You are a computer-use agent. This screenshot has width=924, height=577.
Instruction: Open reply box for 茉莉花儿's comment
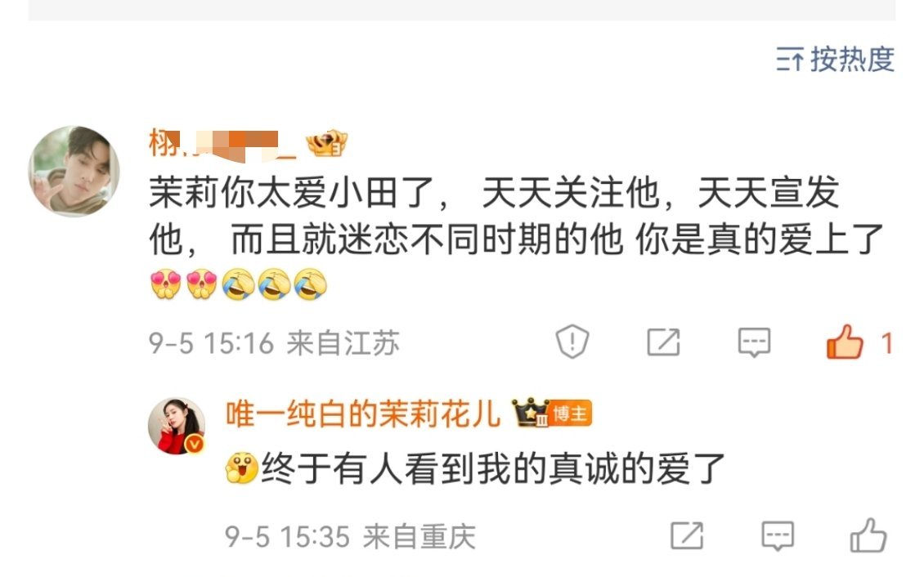(x=778, y=536)
